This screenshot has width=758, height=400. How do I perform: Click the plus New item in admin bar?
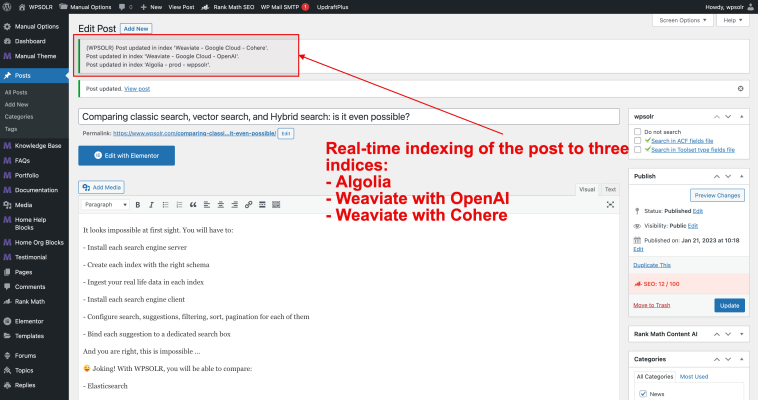click(151, 7)
